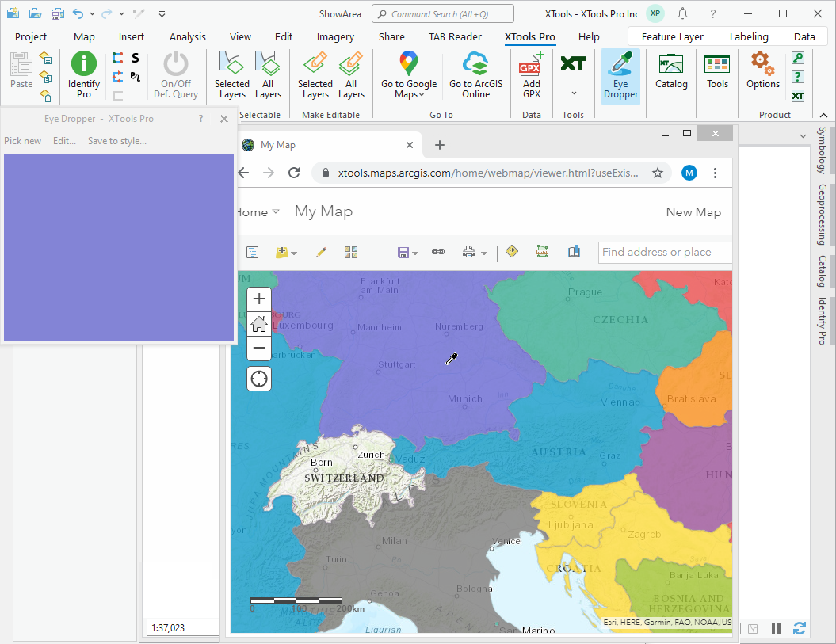Click the Identify Pro icon
This screenshot has height=644, width=836.
click(x=83, y=64)
